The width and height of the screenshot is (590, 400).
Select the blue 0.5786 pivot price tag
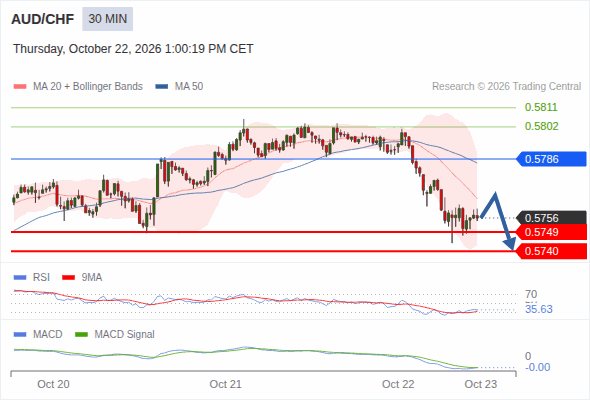click(x=551, y=159)
